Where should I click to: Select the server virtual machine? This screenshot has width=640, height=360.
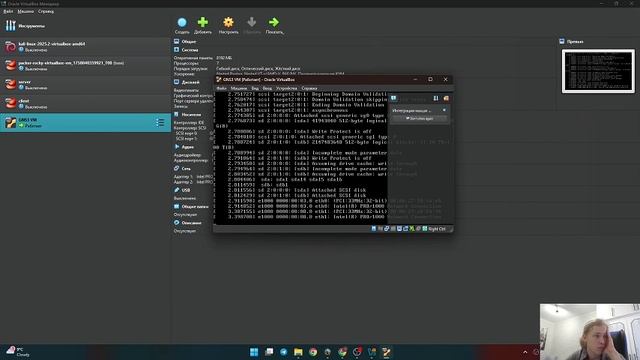tap(85, 84)
